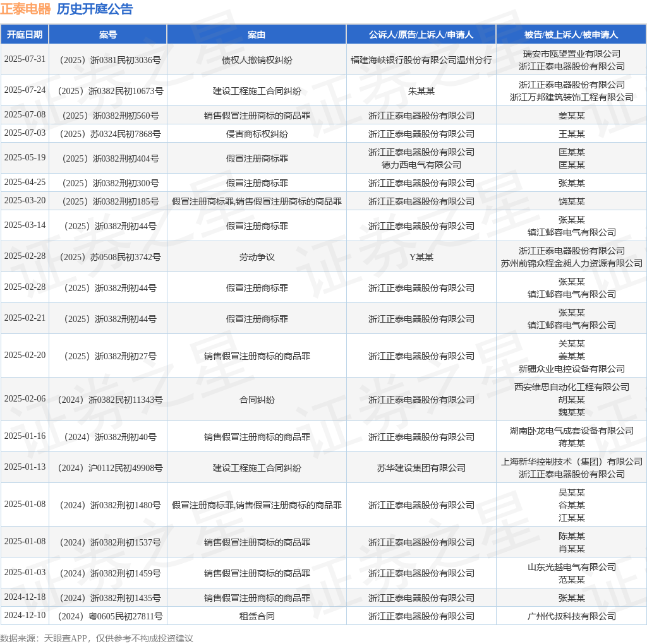This screenshot has width=647, height=644.
Task: Select the 案号 column header
Action: [x=107, y=35]
